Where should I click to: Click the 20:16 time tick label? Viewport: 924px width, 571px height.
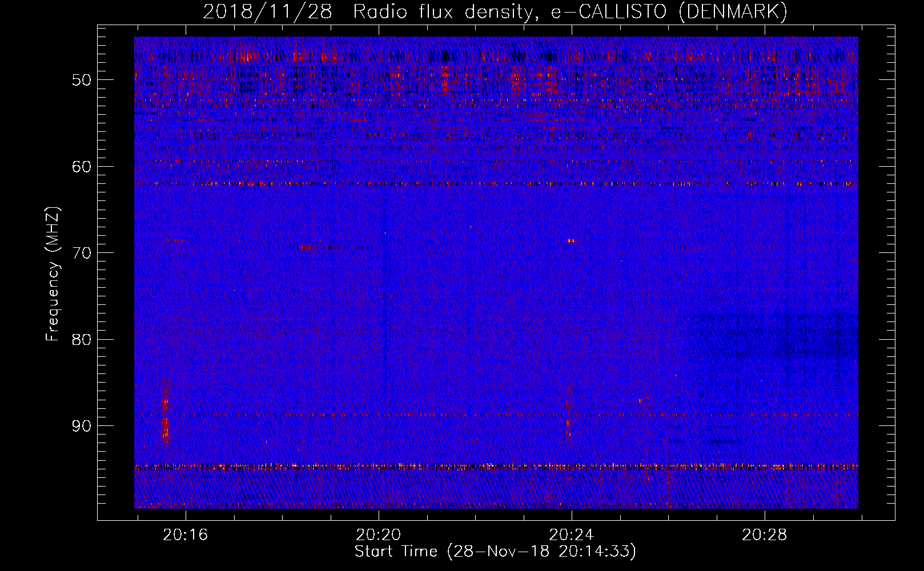(x=185, y=535)
